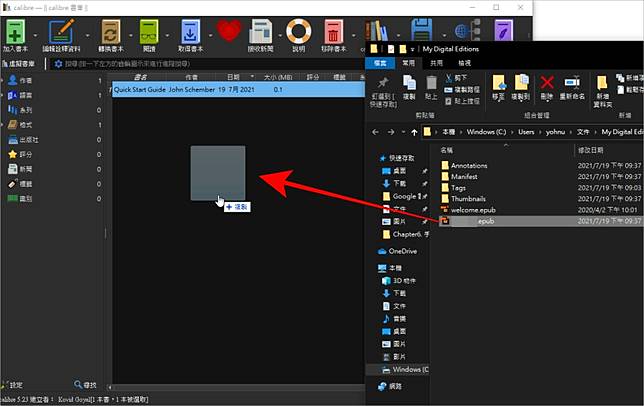Image resolution: width=644 pixels, height=406 pixels.
Task: Select the Publisher category in Tag browser
Action: pos(23,140)
